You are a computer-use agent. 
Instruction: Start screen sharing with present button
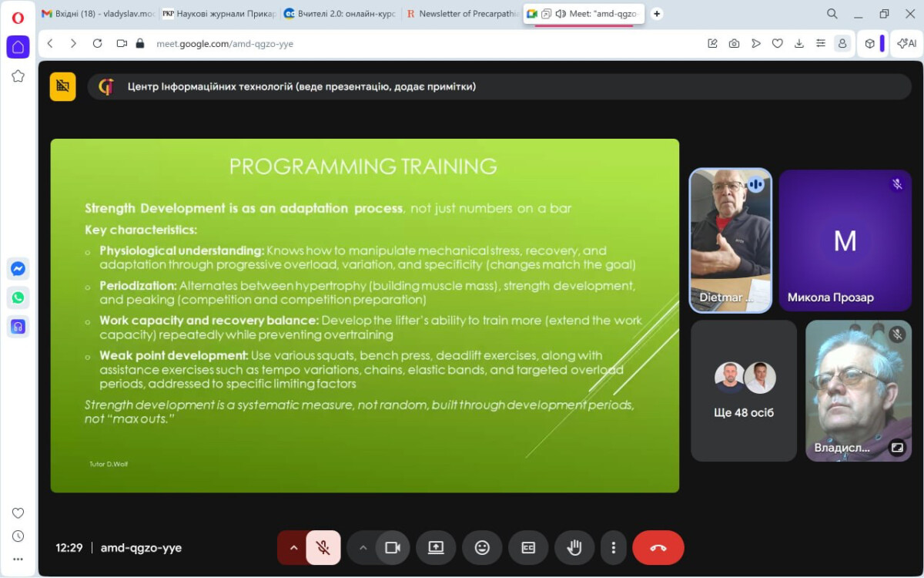[436, 548]
